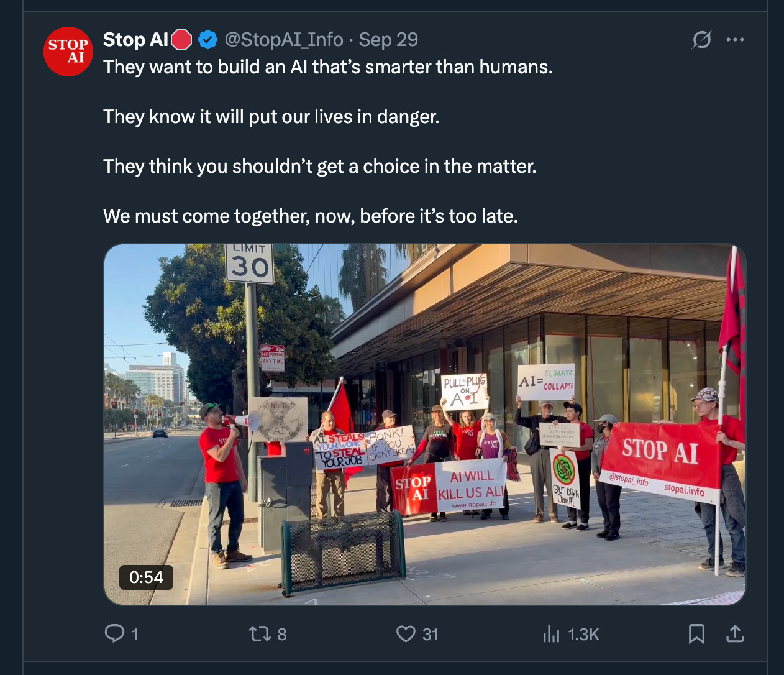784x675 pixels.
Task: Click the repost count 8
Action: [x=282, y=635]
